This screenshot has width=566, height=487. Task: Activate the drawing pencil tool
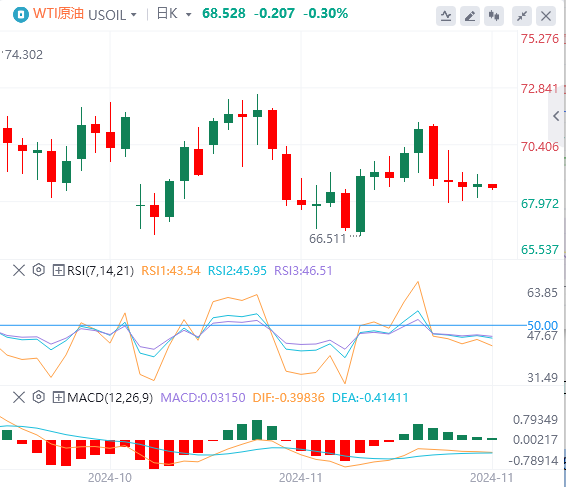coord(470,16)
